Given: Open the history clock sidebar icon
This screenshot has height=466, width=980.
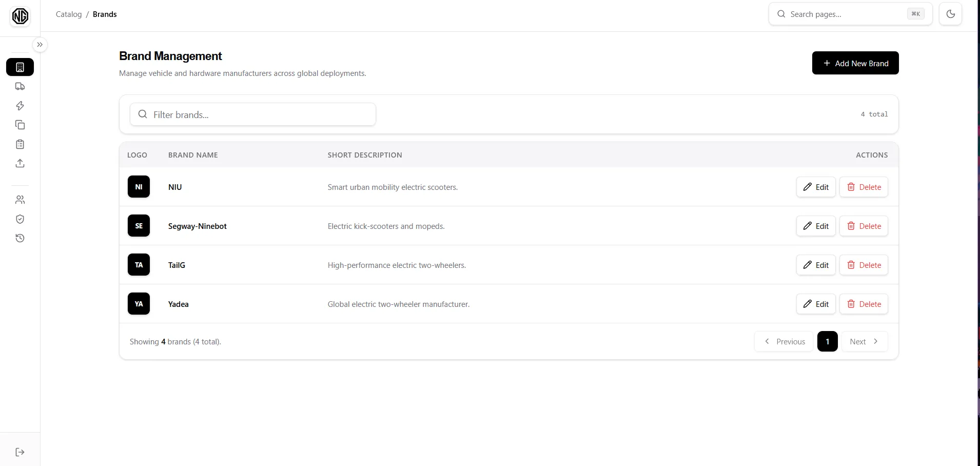Looking at the screenshot, I should pos(20,238).
